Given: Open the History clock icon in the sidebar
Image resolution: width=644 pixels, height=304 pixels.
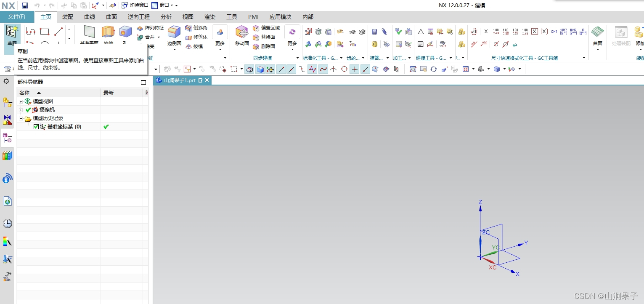Looking at the screenshot, I should click(x=7, y=224).
